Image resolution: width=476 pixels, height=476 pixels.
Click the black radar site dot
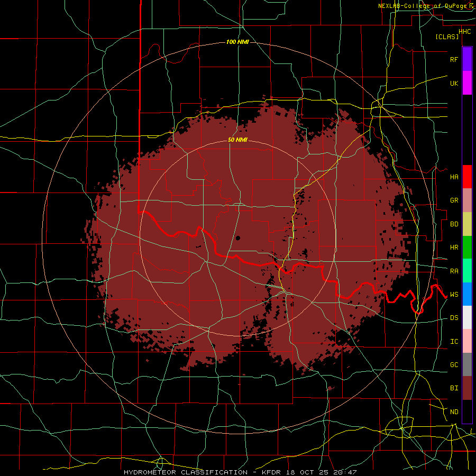[x=238, y=238]
